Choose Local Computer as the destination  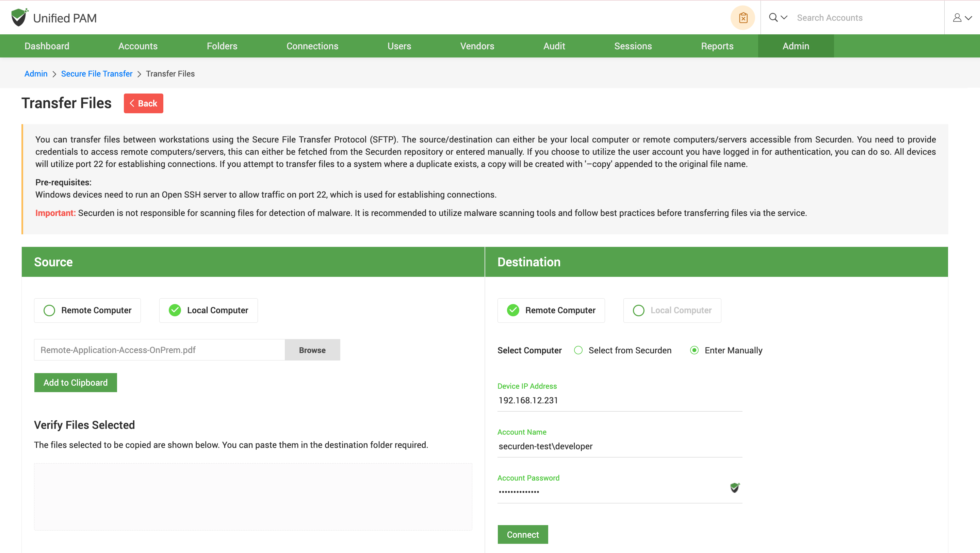coord(638,311)
